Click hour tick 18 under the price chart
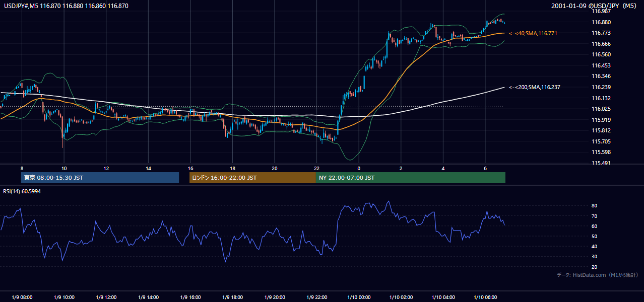The width and height of the screenshot is (644, 302). tap(232, 168)
